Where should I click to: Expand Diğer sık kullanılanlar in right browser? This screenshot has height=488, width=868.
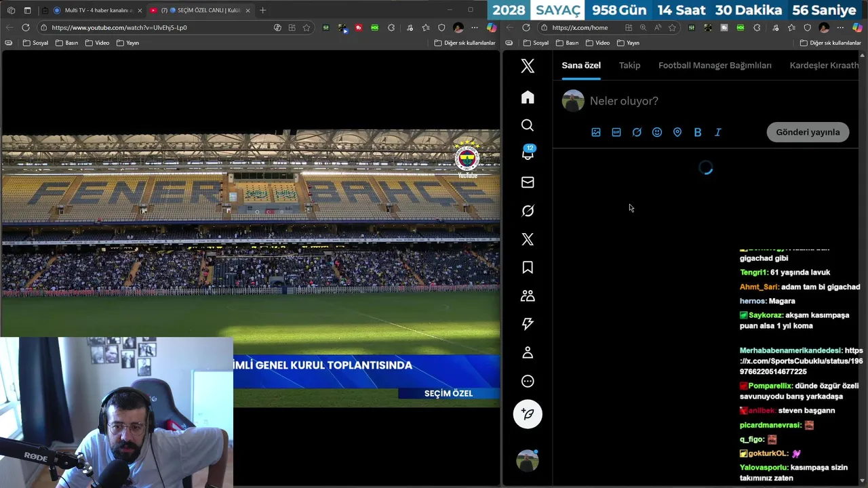831,43
